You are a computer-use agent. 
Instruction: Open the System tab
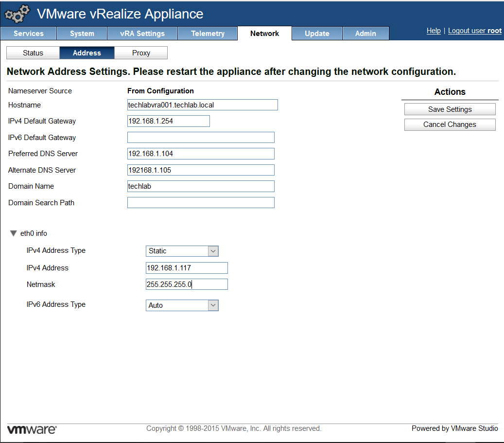[82, 34]
